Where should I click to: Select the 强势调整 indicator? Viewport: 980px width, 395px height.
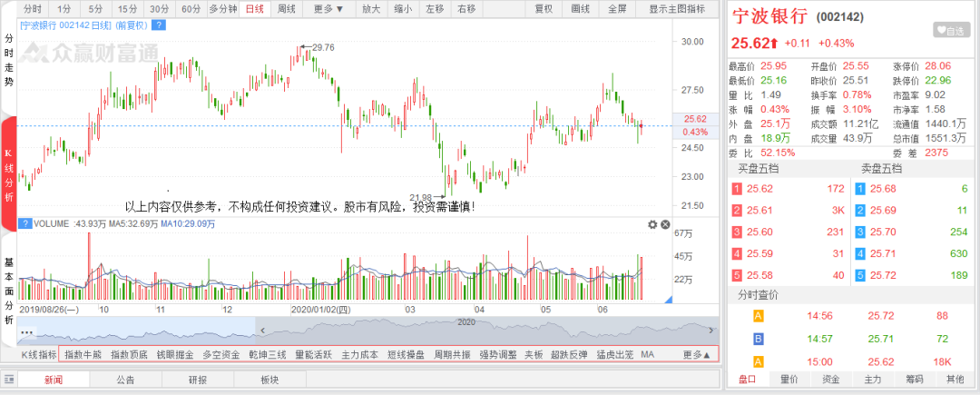pos(498,355)
